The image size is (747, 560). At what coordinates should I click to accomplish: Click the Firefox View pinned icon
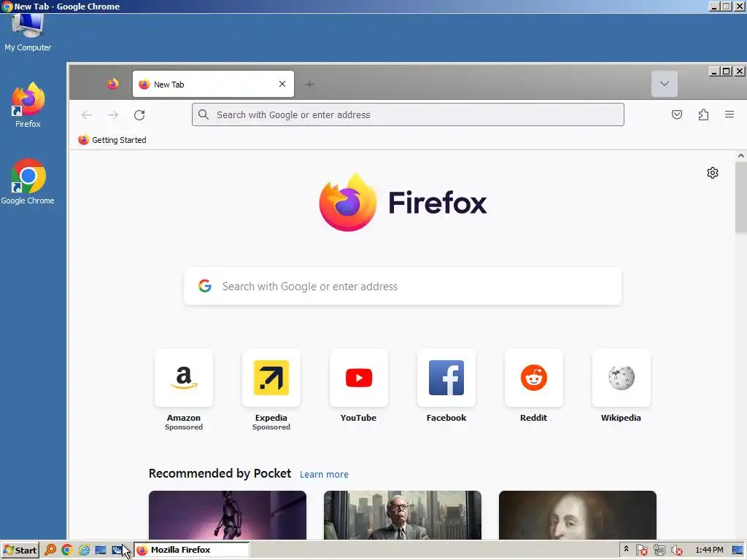(x=113, y=85)
